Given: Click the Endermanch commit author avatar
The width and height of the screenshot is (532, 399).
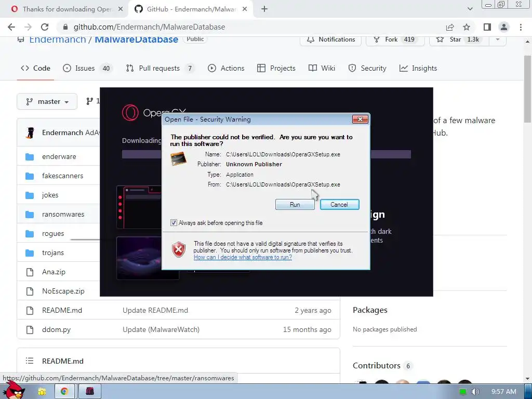Looking at the screenshot, I should click(30, 132).
